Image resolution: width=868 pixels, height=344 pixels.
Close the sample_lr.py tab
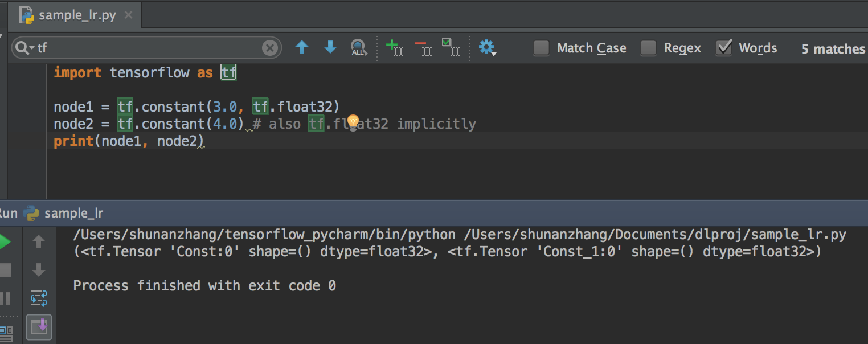tap(129, 15)
